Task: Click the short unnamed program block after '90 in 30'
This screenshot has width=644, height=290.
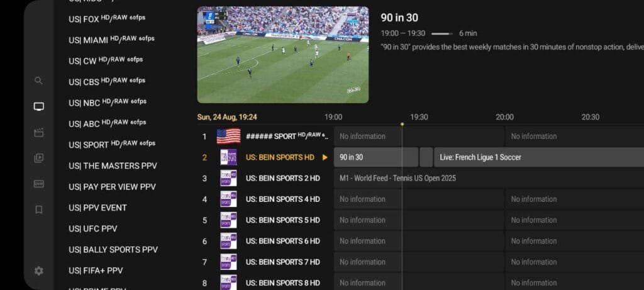Action: (x=426, y=157)
